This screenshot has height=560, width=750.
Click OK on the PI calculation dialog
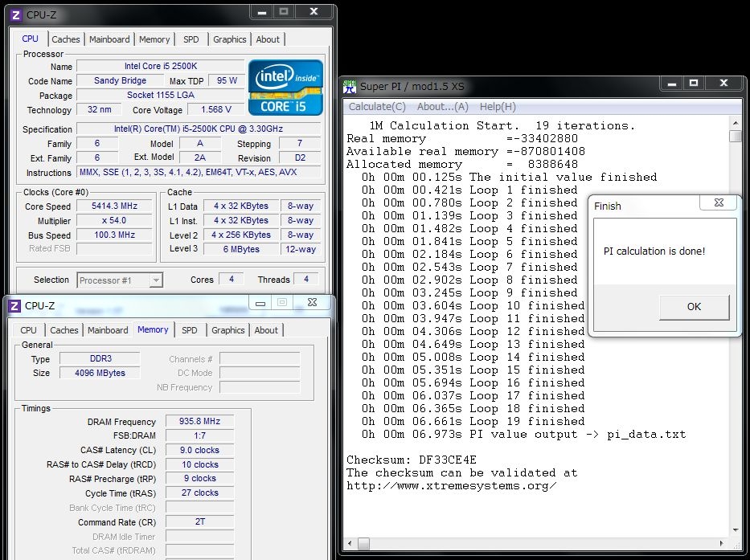(x=693, y=307)
